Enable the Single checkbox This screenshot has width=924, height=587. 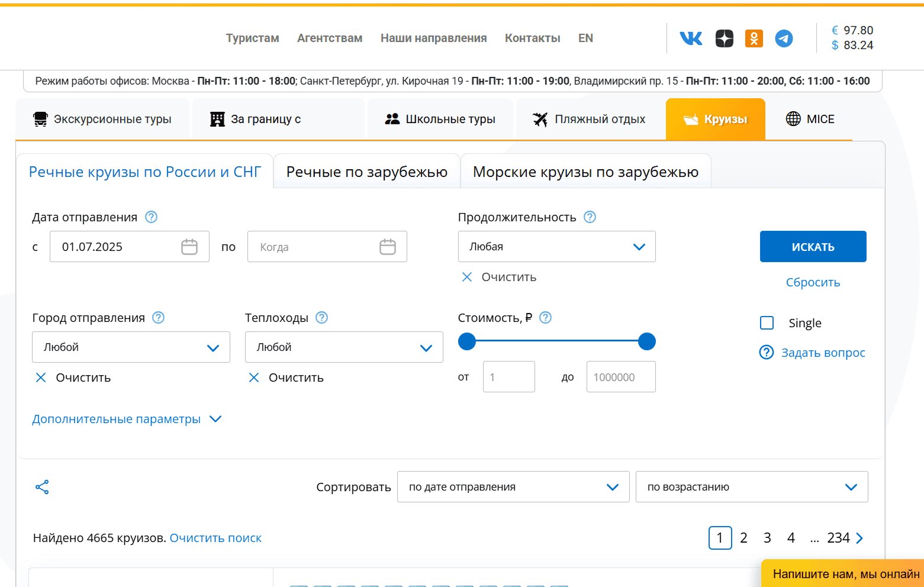point(767,323)
